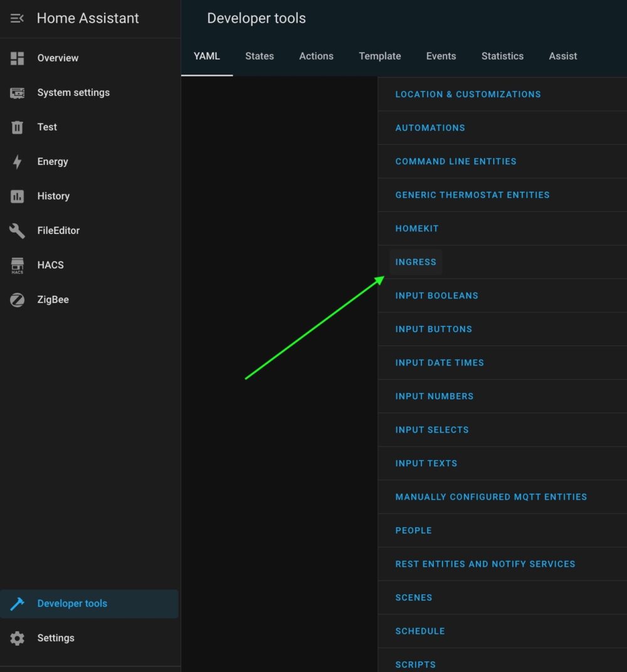
Task: Open the Overview dashboard icon
Action: (17, 58)
